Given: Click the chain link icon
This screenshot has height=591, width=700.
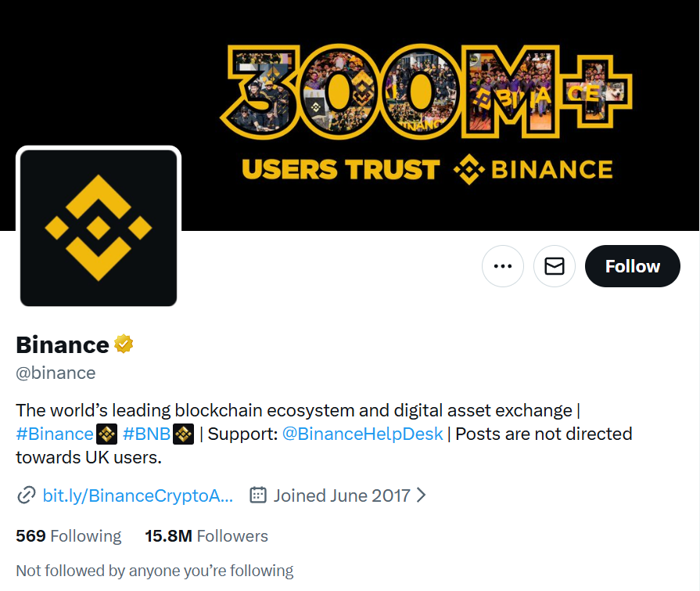Looking at the screenshot, I should pyautogui.click(x=27, y=495).
